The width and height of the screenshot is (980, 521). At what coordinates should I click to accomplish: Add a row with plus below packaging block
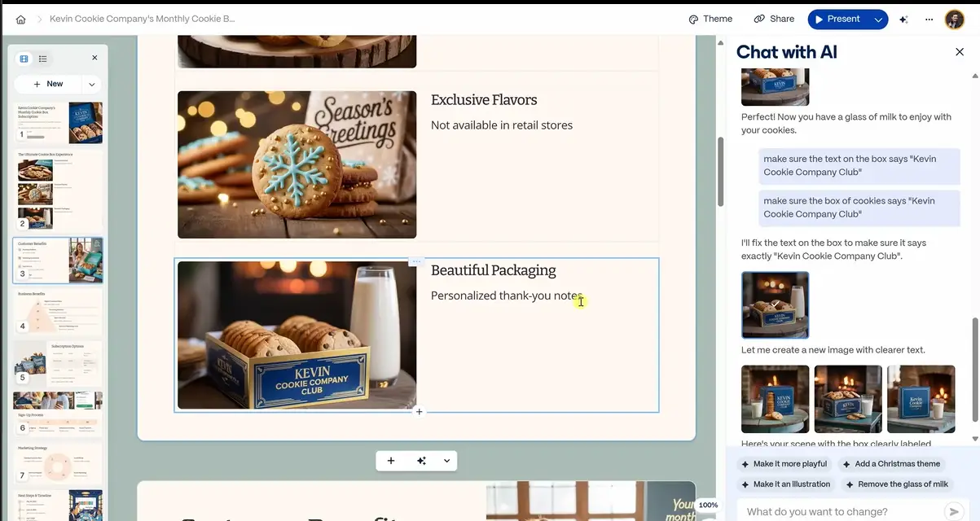tap(420, 412)
